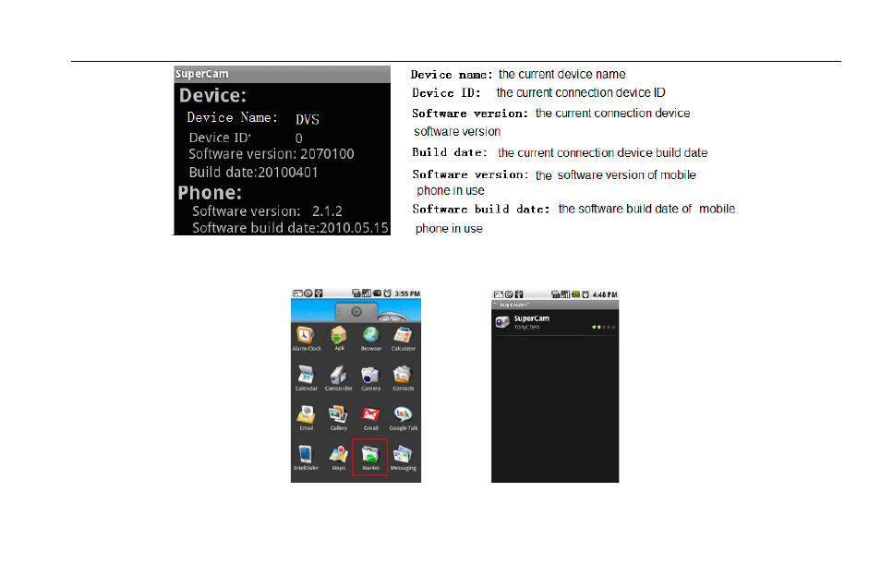Click the Build date:20100401 line
The width and height of the screenshot is (881, 588).
253,173
